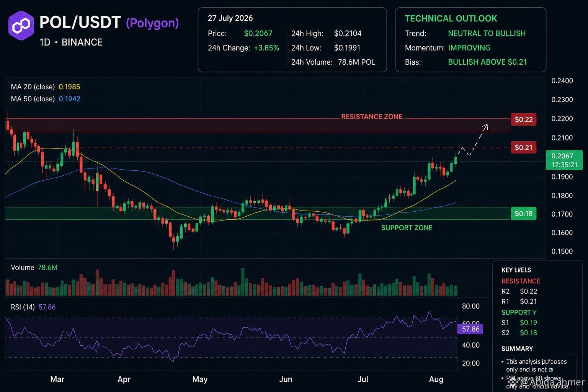Click the Momentum value IMPROVING
Viewport: 588px width, 392px height.
pos(469,48)
